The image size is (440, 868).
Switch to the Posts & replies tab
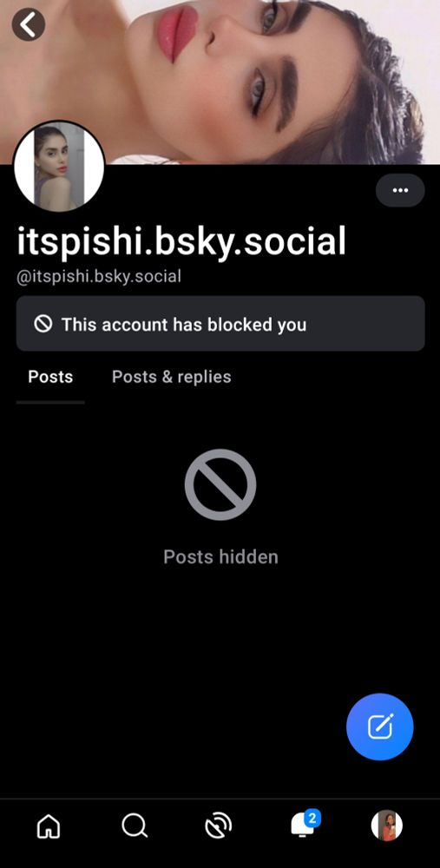point(172,377)
